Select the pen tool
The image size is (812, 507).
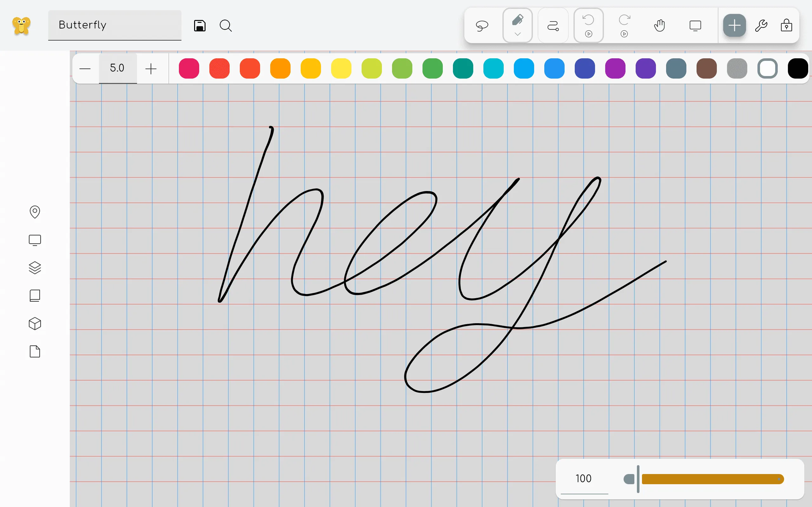click(517, 19)
